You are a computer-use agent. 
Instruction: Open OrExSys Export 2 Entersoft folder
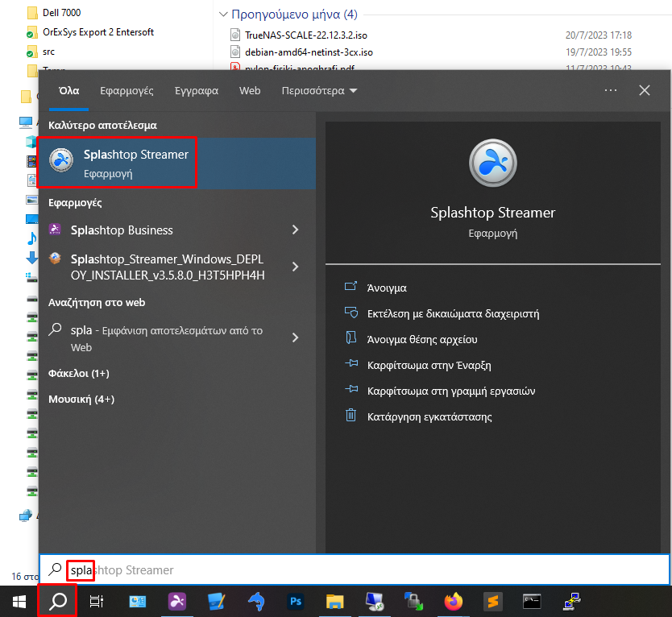(98, 32)
